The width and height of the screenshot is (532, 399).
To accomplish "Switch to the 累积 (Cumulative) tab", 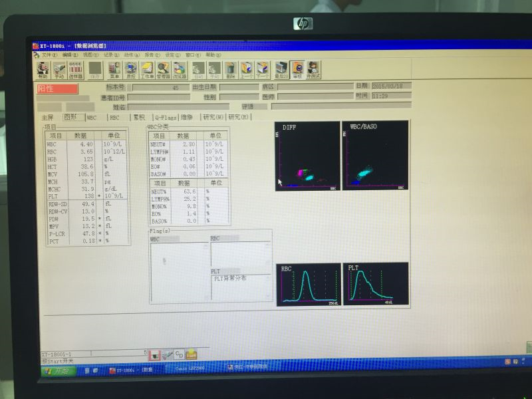I will 138,117.
